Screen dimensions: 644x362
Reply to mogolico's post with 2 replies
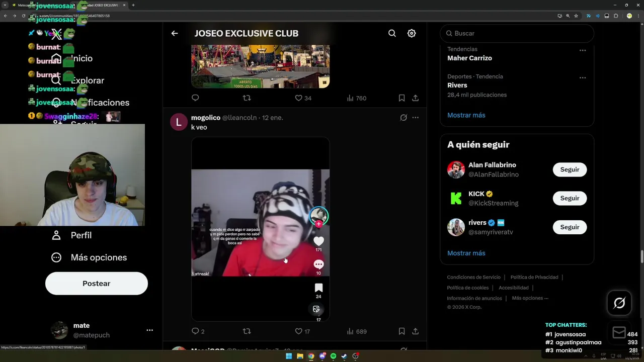(x=198, y=331)
